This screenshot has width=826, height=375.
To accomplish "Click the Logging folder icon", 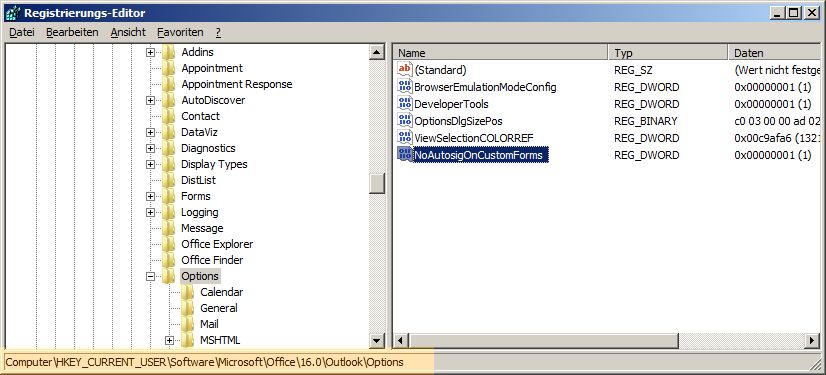I will click(x=169, y=212).
